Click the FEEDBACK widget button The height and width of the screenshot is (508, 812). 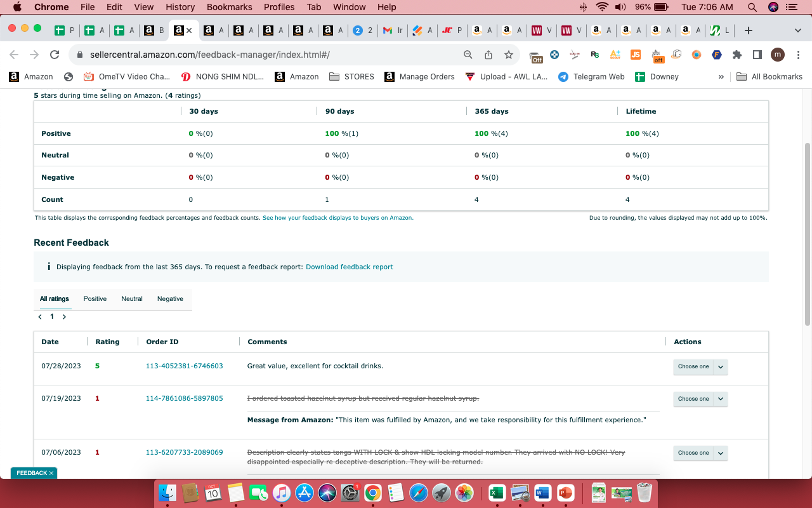[34, 473]
